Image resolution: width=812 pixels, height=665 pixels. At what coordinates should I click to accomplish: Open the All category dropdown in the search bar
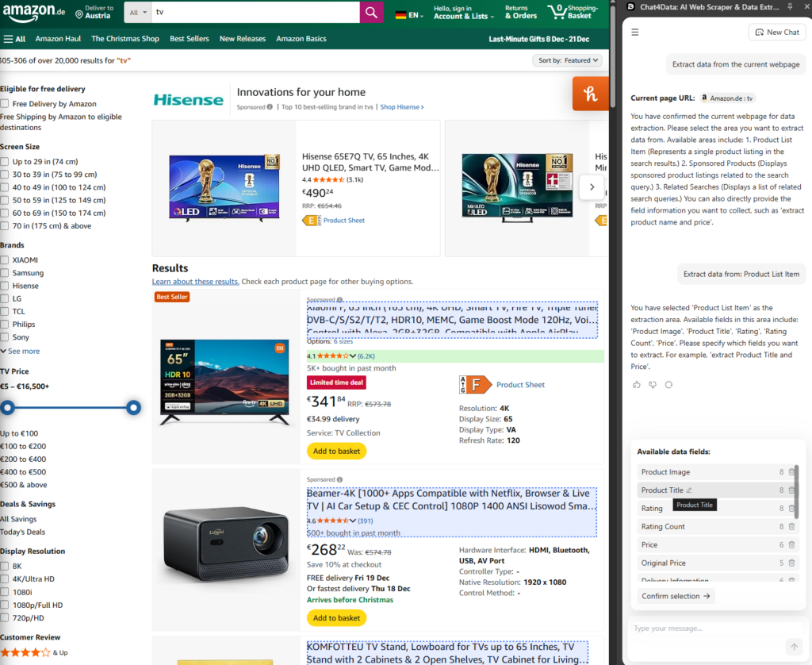point(139,13)
